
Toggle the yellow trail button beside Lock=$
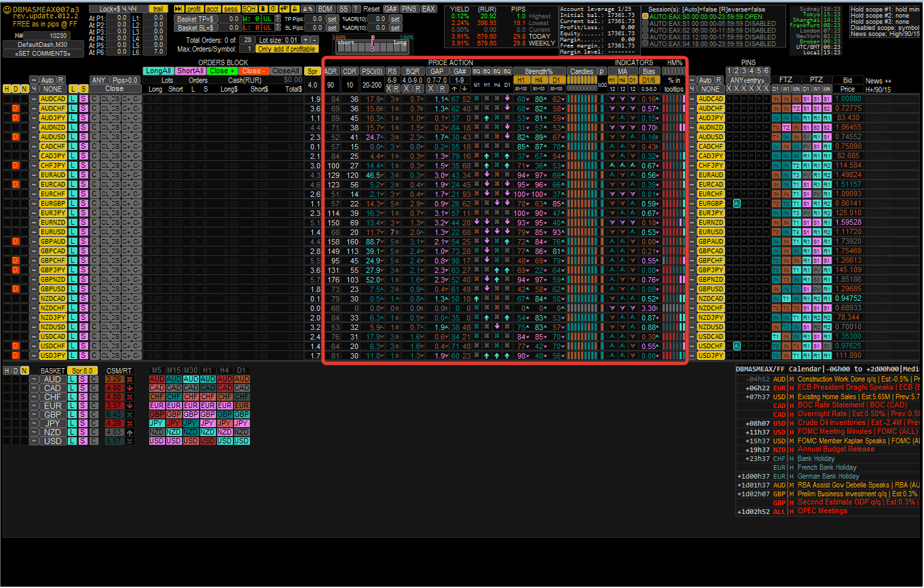[158, 9]
